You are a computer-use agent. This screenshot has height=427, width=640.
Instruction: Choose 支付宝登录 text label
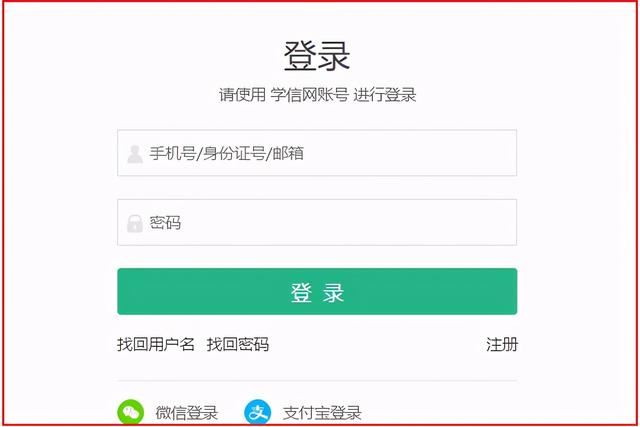322,413
